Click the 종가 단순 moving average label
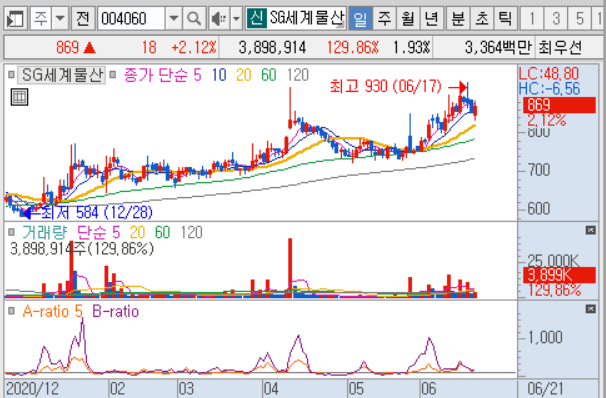Viewport: 606px width, 398px height. 157,75
